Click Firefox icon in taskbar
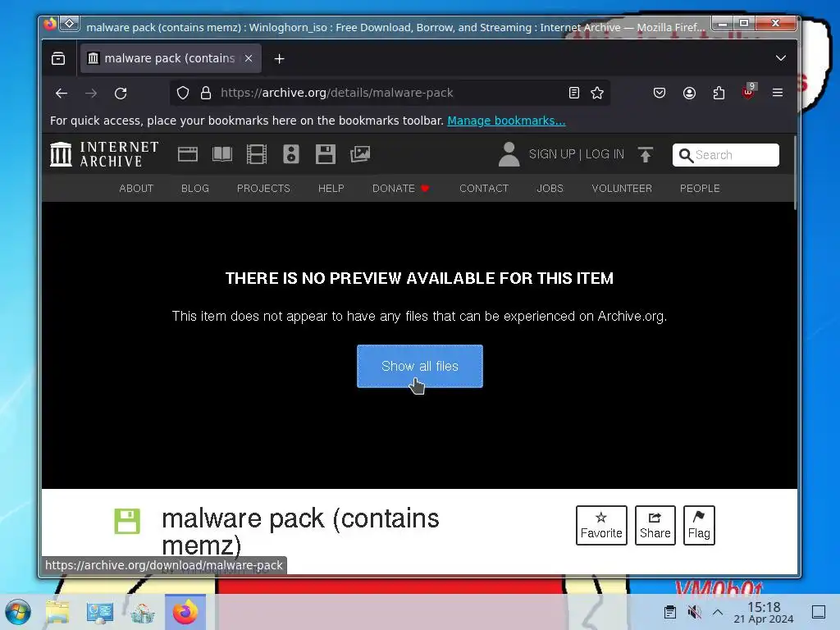 click(185, 612)
